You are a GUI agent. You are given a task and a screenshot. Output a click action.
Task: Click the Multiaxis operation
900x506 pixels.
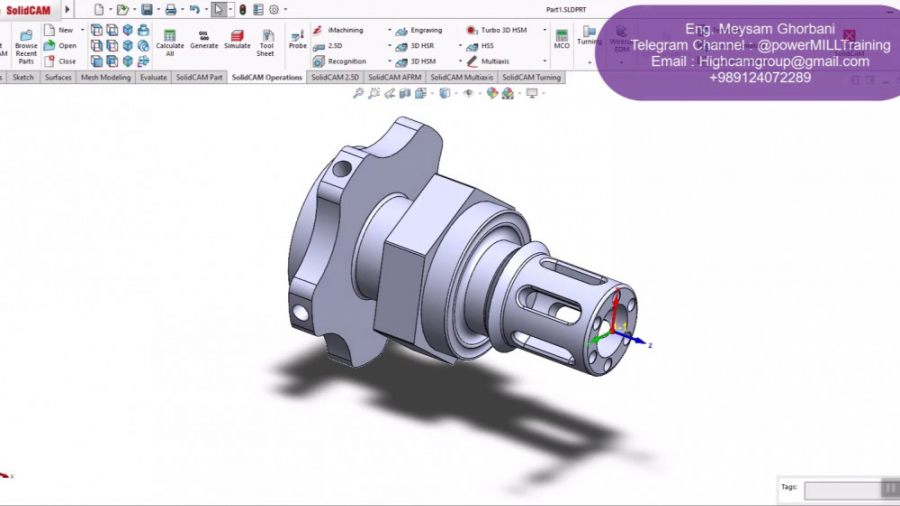pyautogui.click(x=488, y=61)
